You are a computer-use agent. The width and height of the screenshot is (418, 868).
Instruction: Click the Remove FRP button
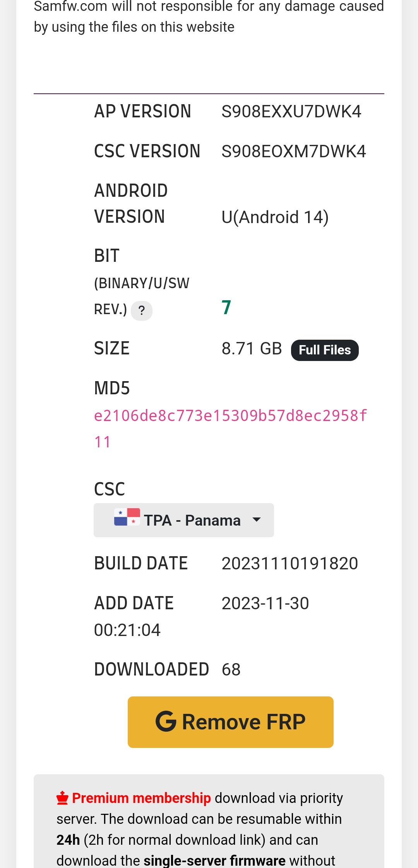click(x=230, y=721)
